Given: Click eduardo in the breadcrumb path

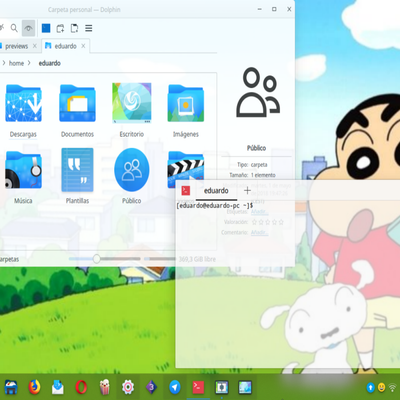Looking at the screenshot, I should 50,63.
